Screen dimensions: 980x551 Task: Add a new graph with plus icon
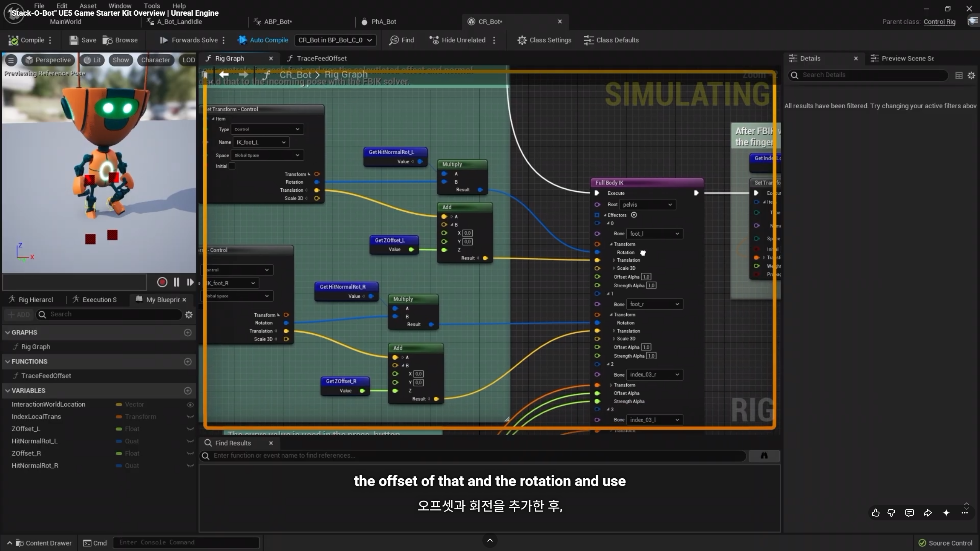point(188,333)
